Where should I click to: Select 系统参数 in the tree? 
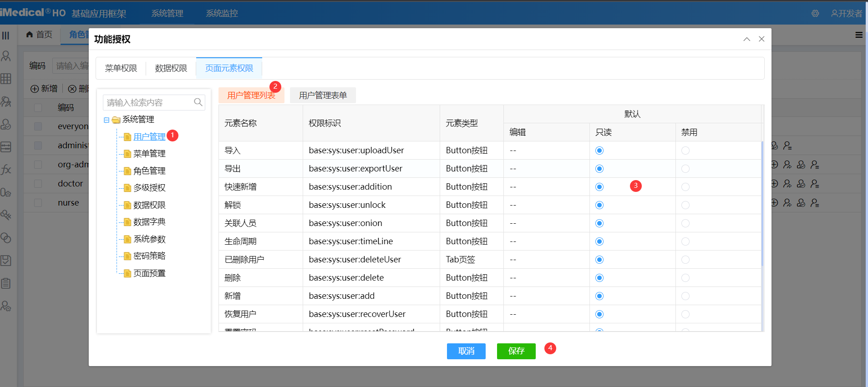tap(149, 239)
